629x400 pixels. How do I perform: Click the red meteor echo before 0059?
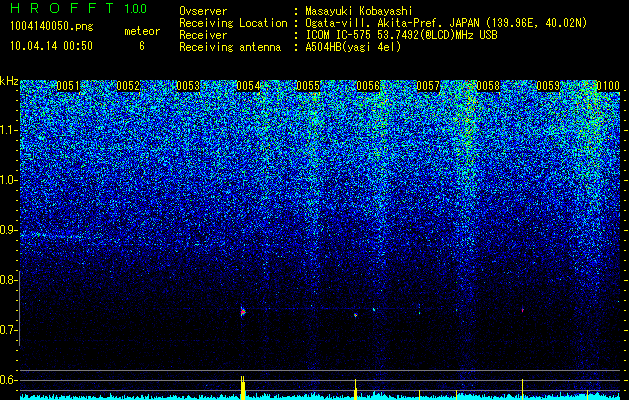523,310
